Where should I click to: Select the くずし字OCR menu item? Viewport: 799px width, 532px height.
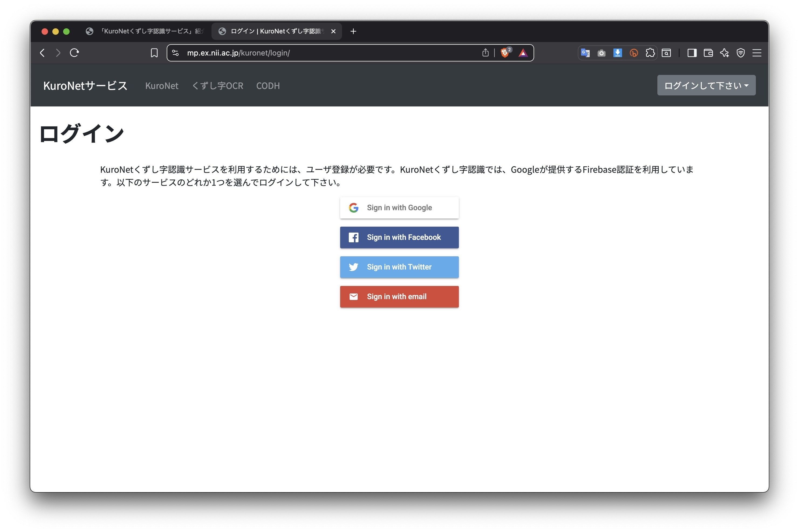tap(217, 86)
